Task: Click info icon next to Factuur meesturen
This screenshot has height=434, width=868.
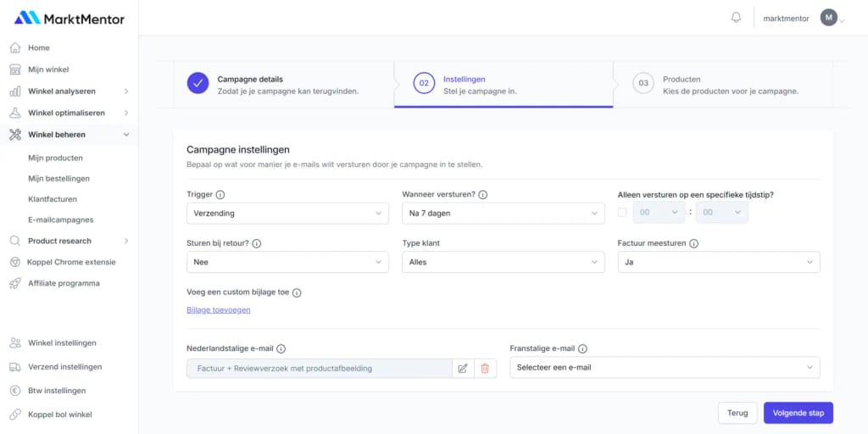Action: click(x=693, y=244)
